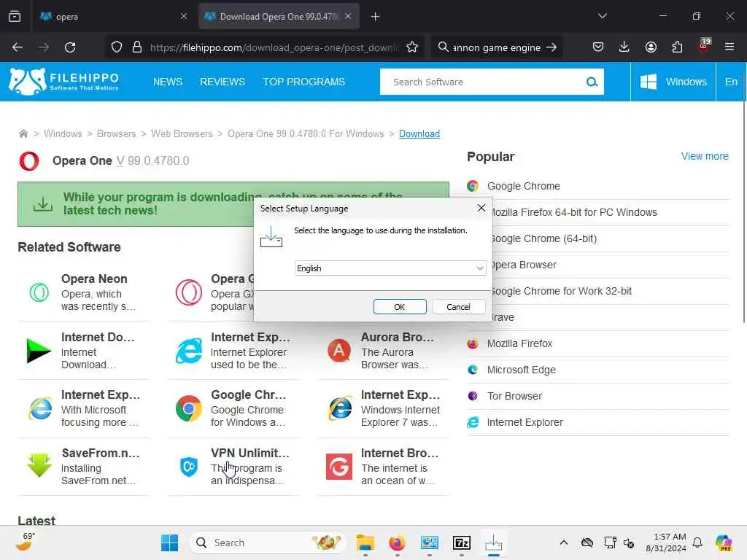Image resolution: width=747 pixels, height=560 pixels.
Task: Open a new browser tab
Action: (x=376, y=17)
